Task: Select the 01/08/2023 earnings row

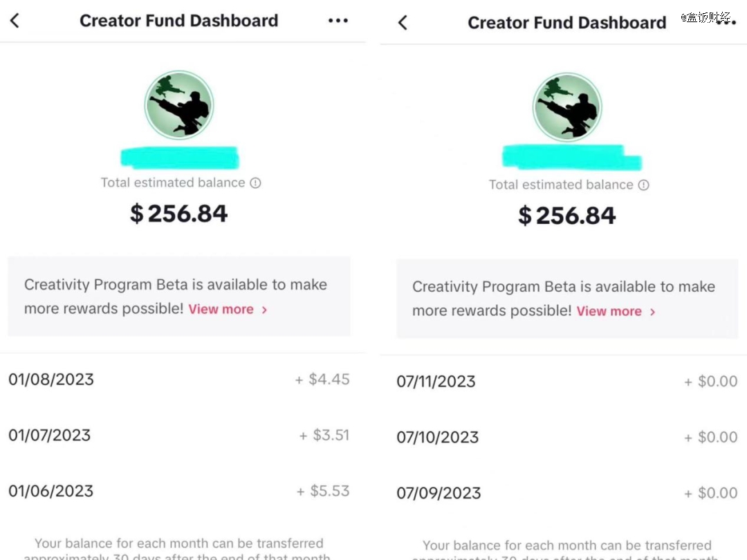Action: coord(179,380)
